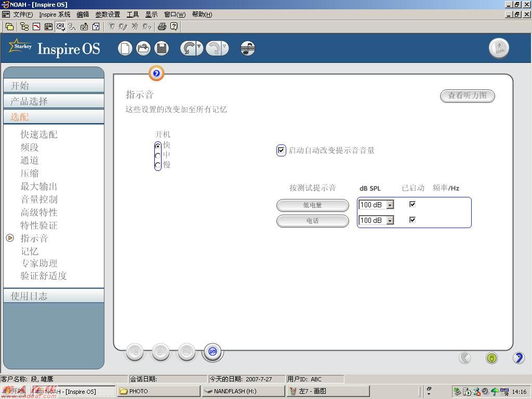Image resolution: width=532 pixels, height=399 pixels.
Task: Open the Inspire 系统 menu
Action: point(55,14)
